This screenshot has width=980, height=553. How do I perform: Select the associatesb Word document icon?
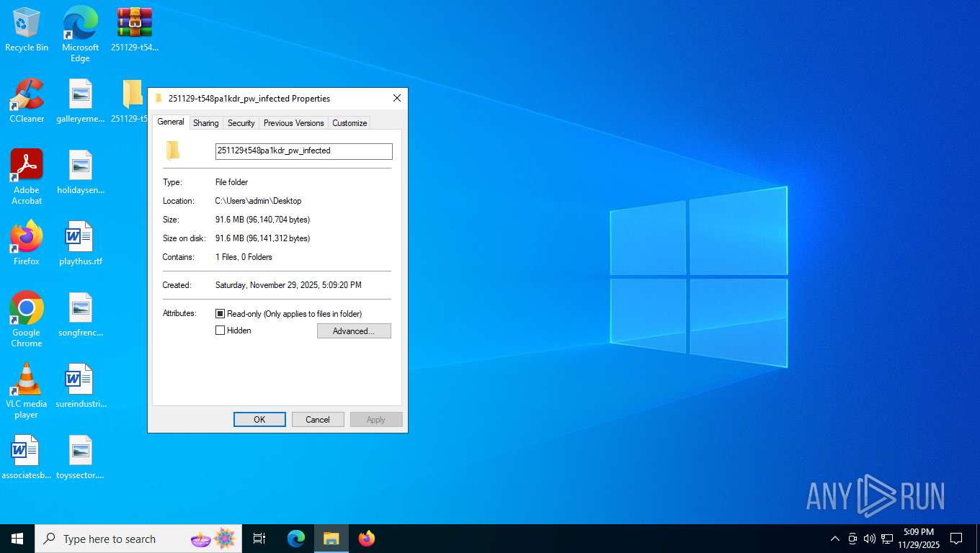[27, 458]
